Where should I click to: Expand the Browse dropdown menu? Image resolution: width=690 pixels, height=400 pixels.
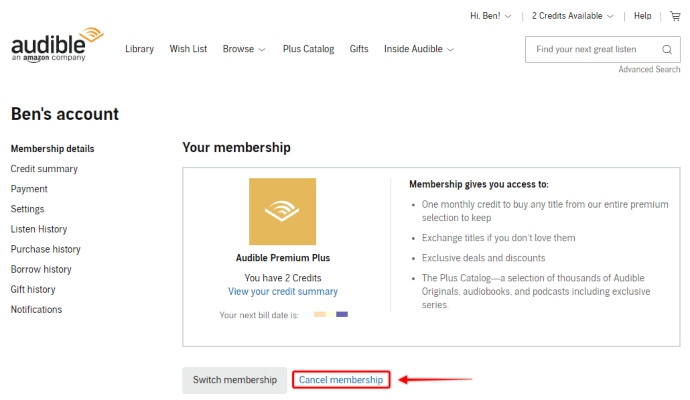(x=244, y=49)
